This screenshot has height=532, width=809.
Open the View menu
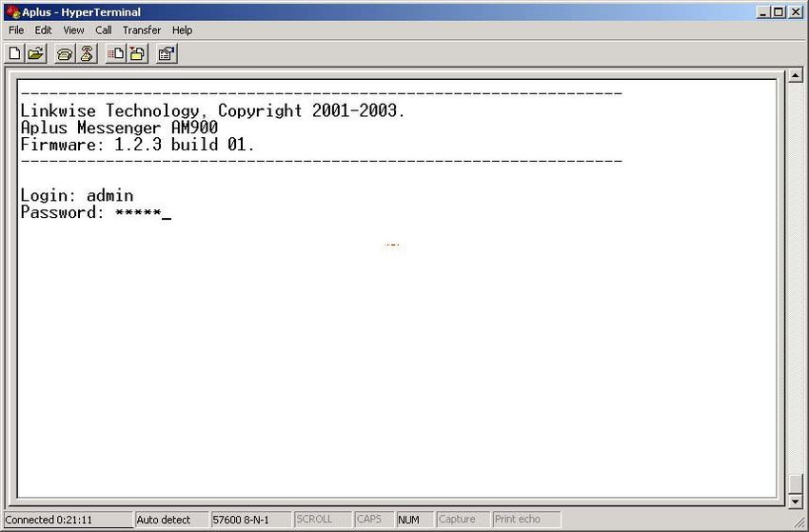pos(74,30)
